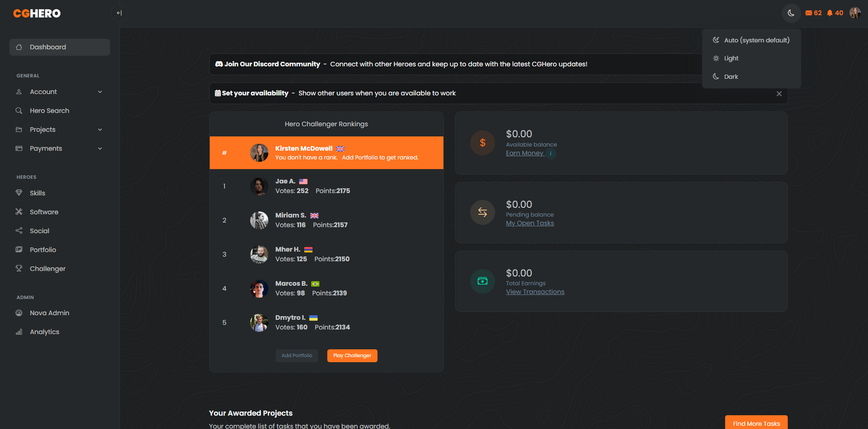The width and height of the screenshot is (868, 429).
Task: Open the messages envelope icon showing 62
Action: tap(813, 13)
